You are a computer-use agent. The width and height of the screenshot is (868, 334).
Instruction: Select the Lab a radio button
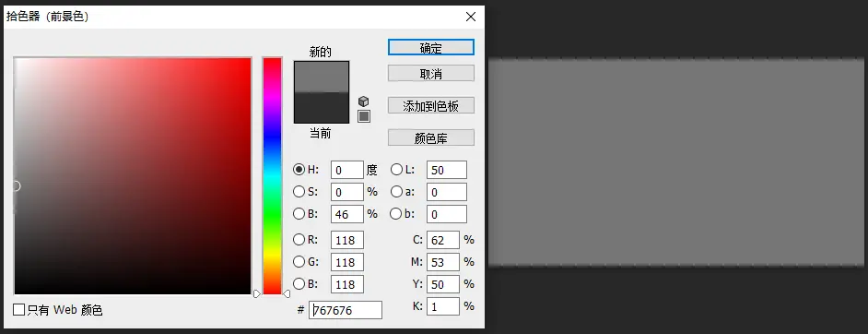point(396,192)
